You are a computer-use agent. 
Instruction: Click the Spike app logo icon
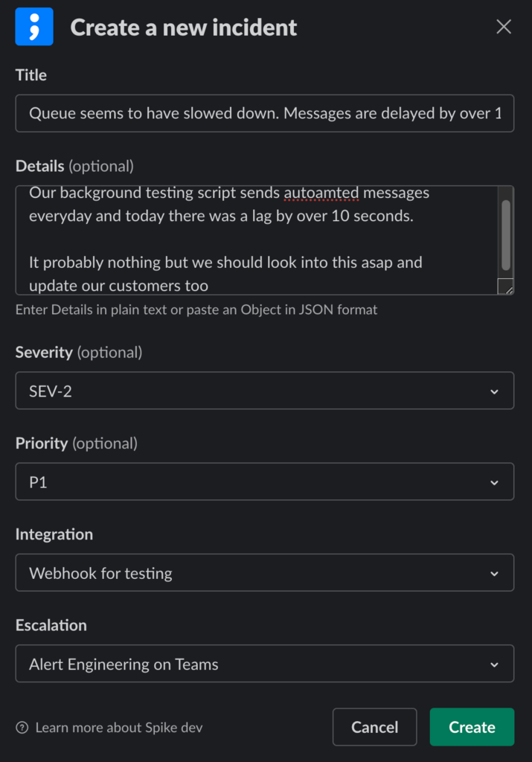point(34,27)
